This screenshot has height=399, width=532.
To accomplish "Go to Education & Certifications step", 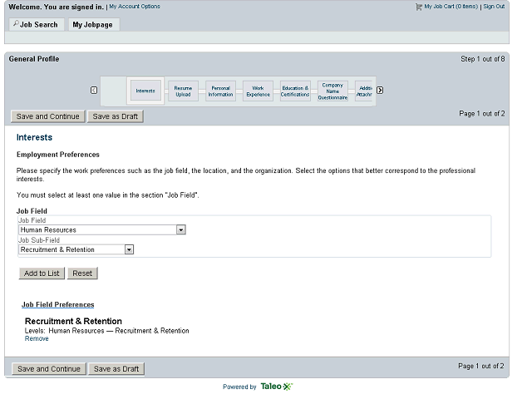I will pyautogui.click(x=295, y=91).
